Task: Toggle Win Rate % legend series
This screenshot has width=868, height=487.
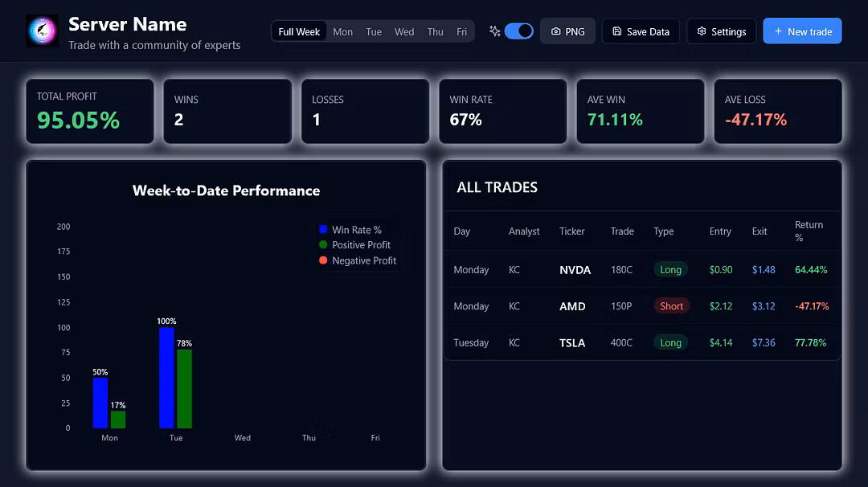Action: (350, 230)
